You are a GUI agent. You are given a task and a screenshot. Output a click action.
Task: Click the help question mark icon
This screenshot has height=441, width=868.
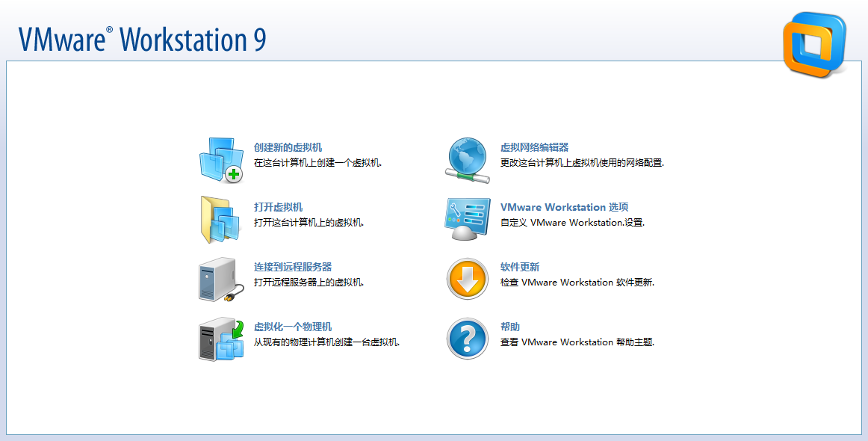click(468, 339)
